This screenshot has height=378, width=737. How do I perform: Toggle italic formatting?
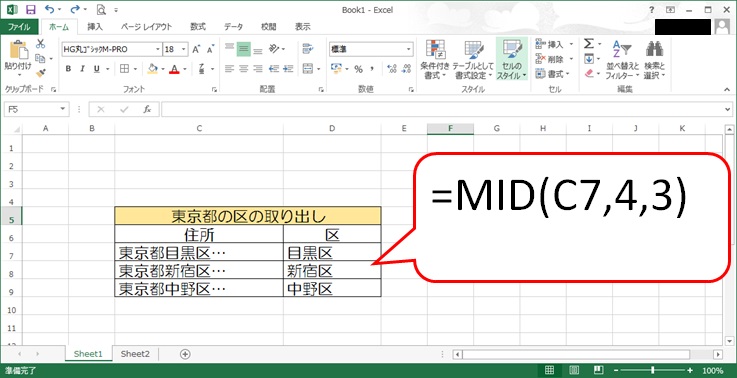(82, 69)
